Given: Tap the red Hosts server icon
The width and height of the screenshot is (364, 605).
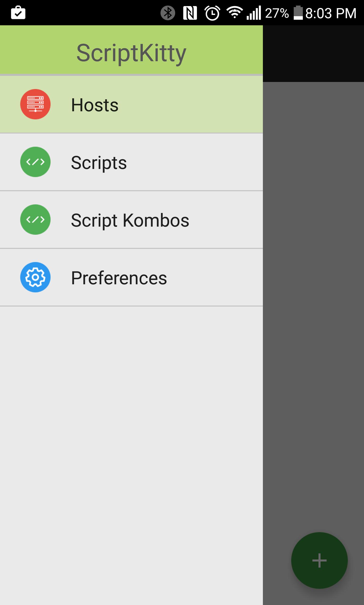Looking at the screenshot, I should click(x=35, y=104).
